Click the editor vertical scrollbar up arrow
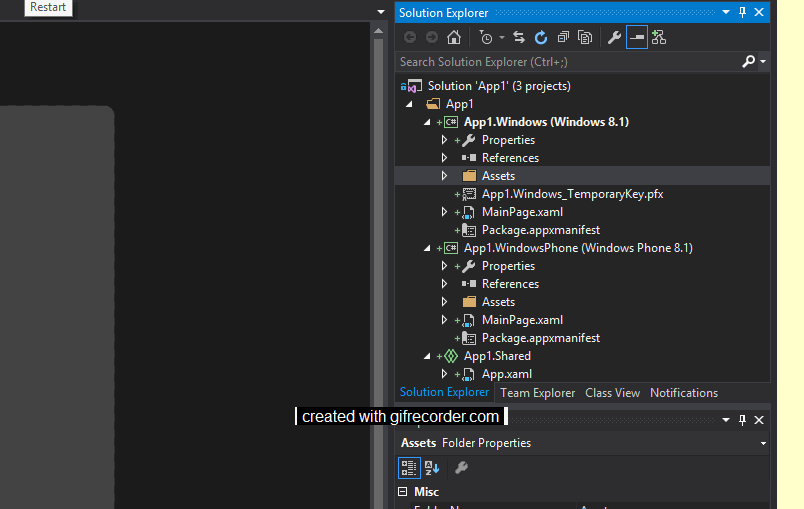 378,31
